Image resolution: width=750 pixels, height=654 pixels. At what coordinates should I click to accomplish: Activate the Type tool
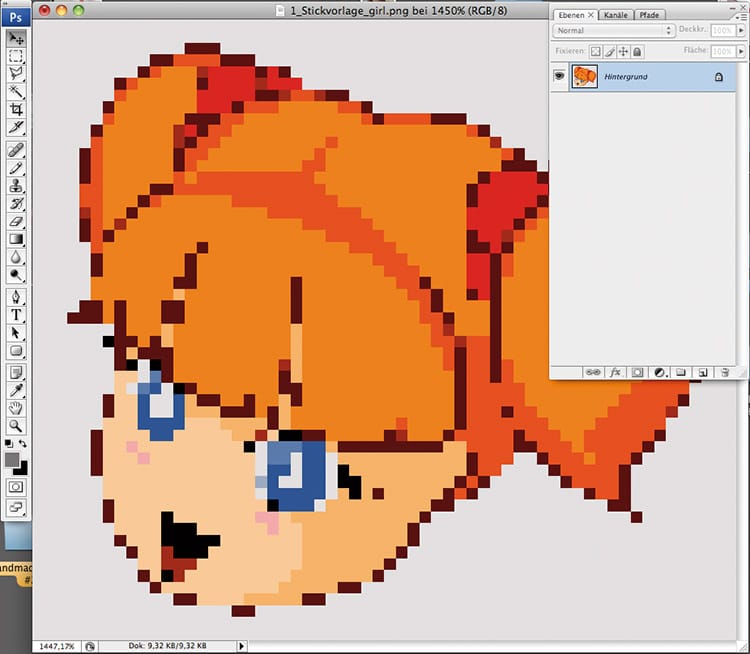click(16, 315)
